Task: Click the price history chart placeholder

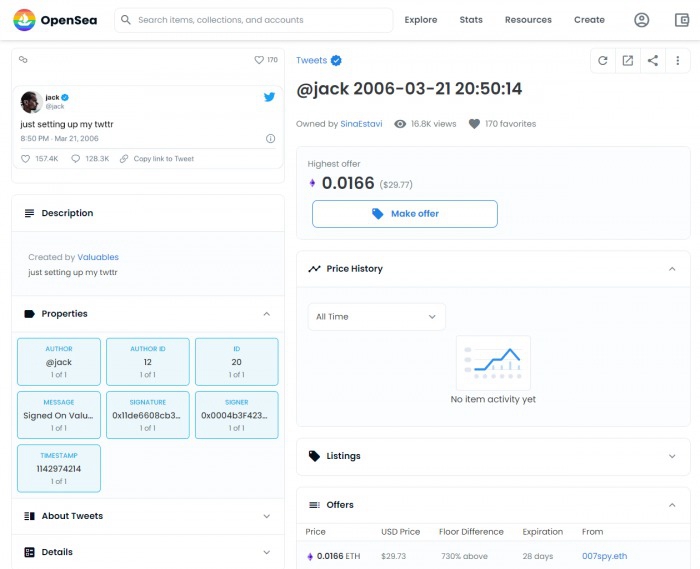Action: pos(493,363)
